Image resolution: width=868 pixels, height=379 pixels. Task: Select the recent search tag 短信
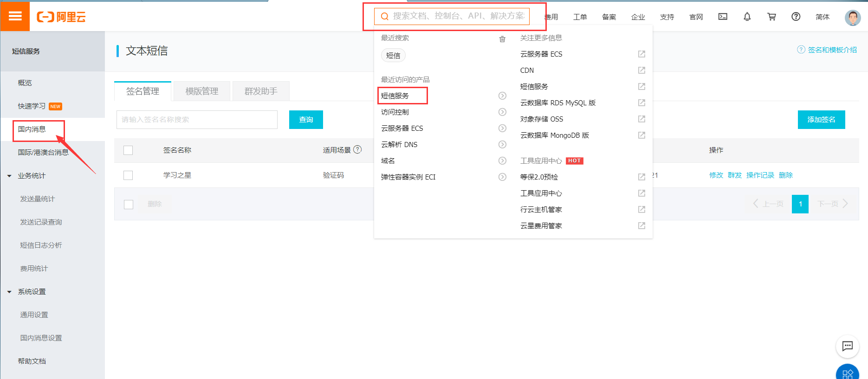tap(393, 56)
